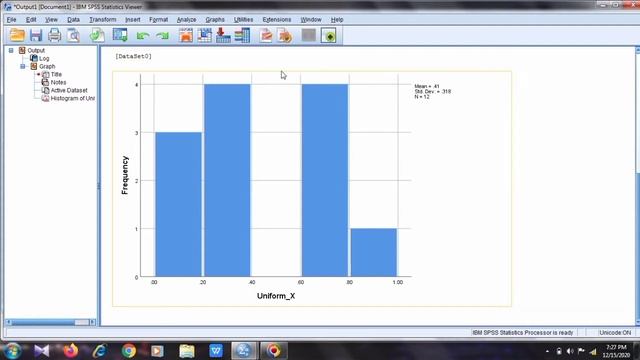Image resolution: width=640 pixels, height=360 pixels.
Task: Open the SPSS Statistics taskbar button
Action: point(244,351)
